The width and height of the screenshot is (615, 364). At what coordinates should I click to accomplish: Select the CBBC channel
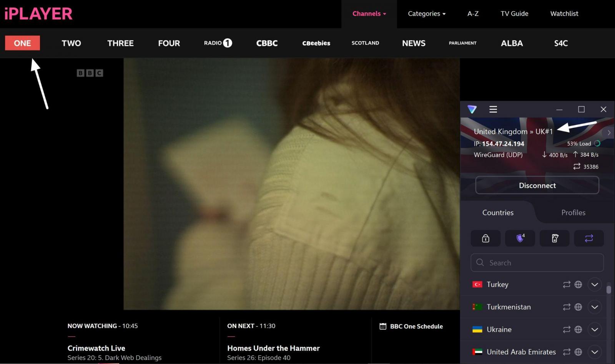coord(267,43)
